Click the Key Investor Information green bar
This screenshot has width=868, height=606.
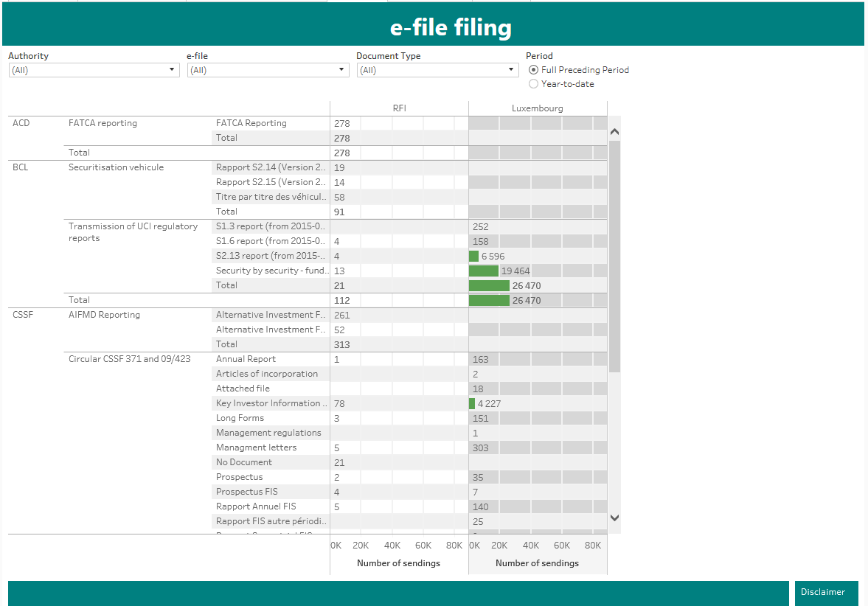pyautogui.click(x=472, y=403)
